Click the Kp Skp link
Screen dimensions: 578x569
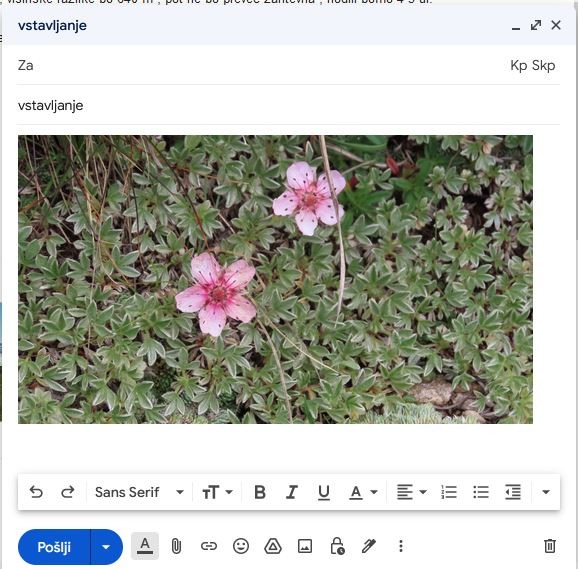[533, 65]
